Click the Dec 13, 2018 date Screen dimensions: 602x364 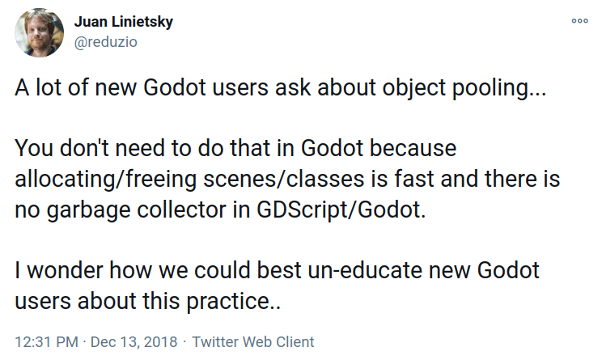tap(134, 341)
